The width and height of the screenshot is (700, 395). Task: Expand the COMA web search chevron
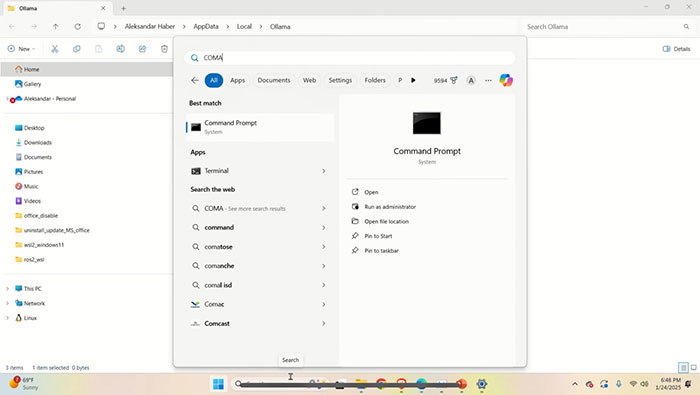(324, 208)
